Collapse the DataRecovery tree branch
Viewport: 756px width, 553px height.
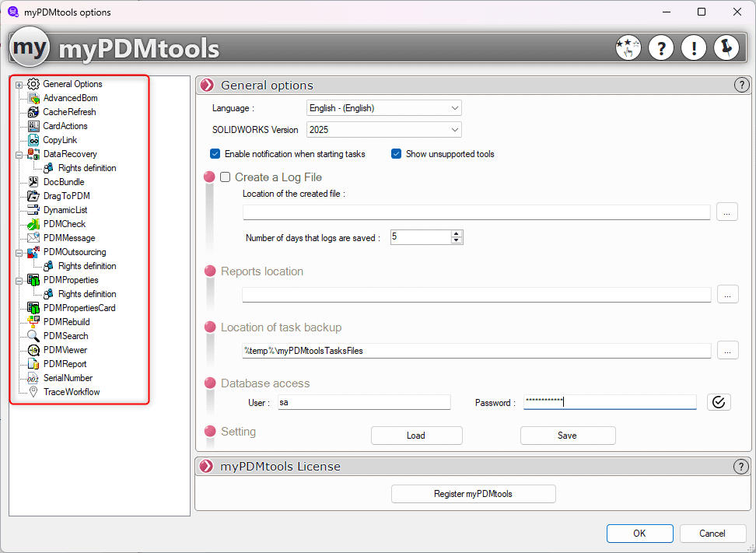[x=17, y=153]
